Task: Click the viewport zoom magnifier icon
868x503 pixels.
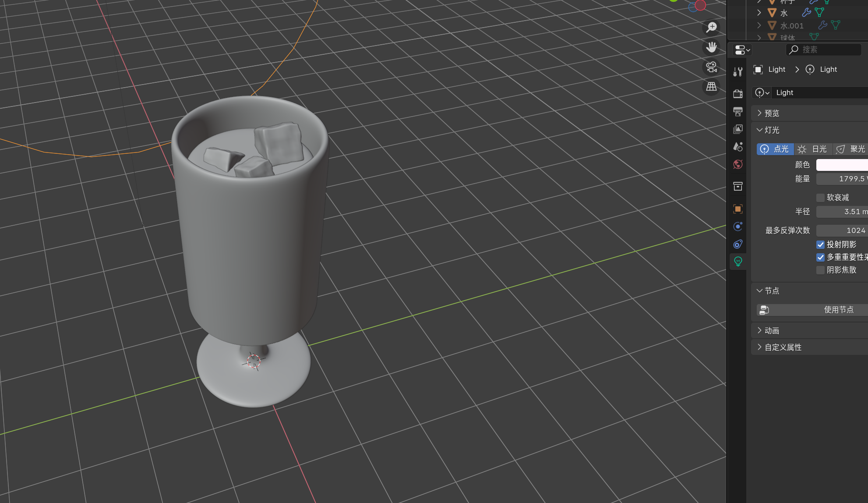Action: tap(712, 28)
